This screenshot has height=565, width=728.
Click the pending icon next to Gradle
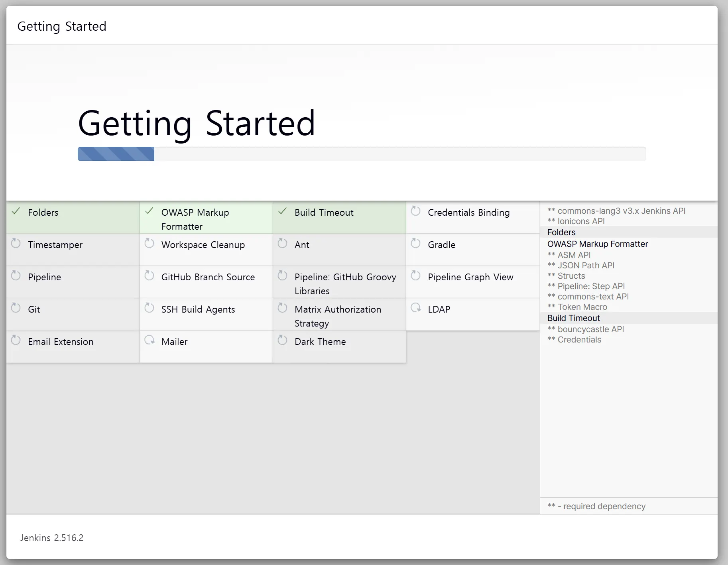[416, 243]
